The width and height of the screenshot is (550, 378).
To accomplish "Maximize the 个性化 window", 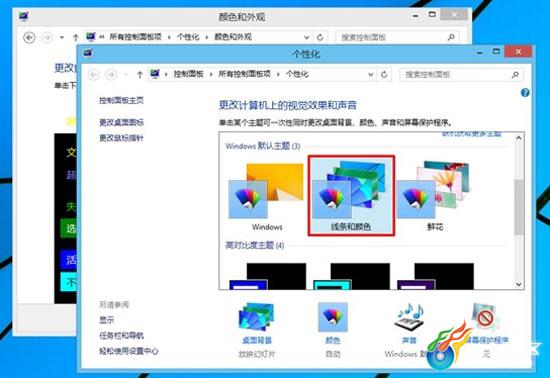I will [496, 52].
